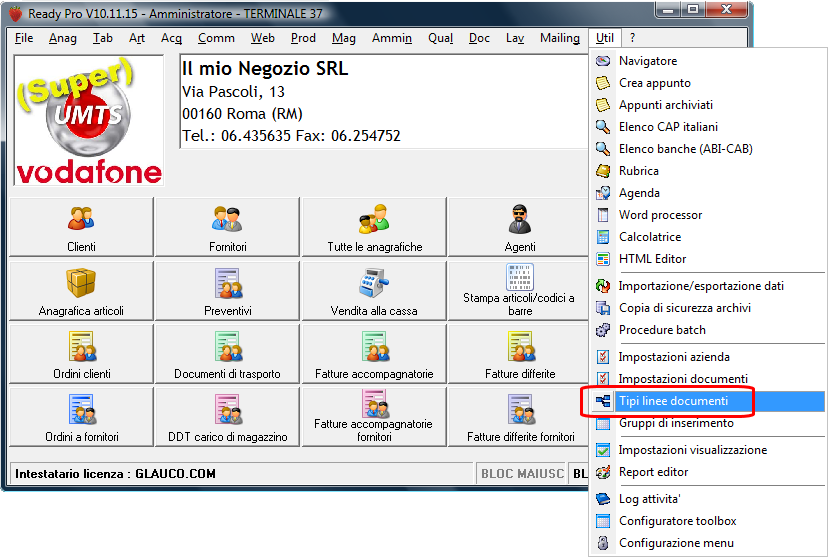Viewport: 828px width, 557px height.
Task: Open the Qual menu
Action: click(440, 38)
